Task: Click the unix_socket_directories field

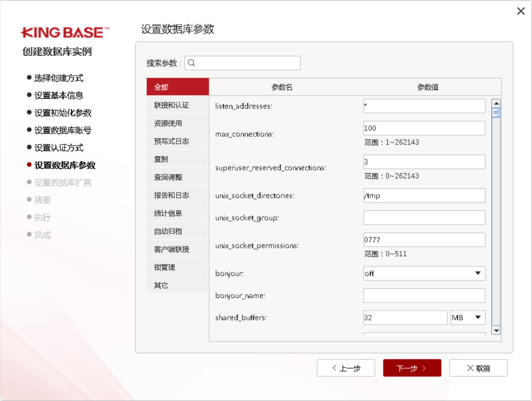Action: 424,195
